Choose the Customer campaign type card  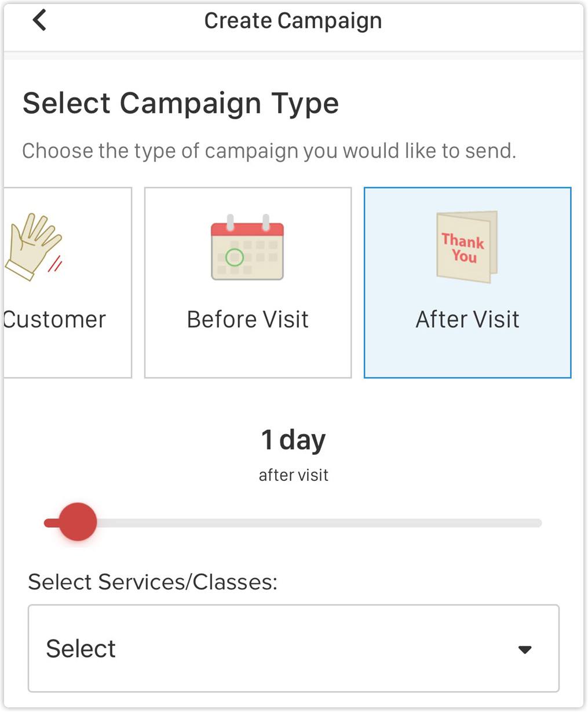(68, 283)
